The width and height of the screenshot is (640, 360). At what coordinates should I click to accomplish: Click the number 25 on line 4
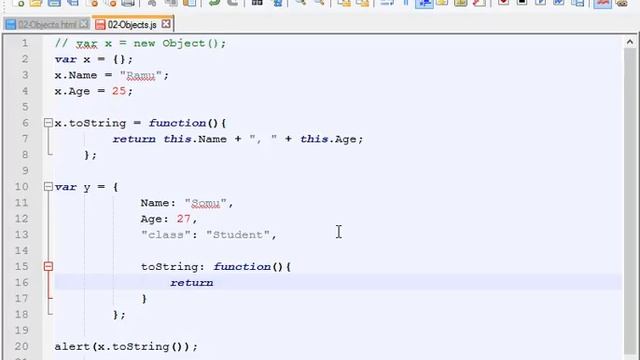coord(119,91)
